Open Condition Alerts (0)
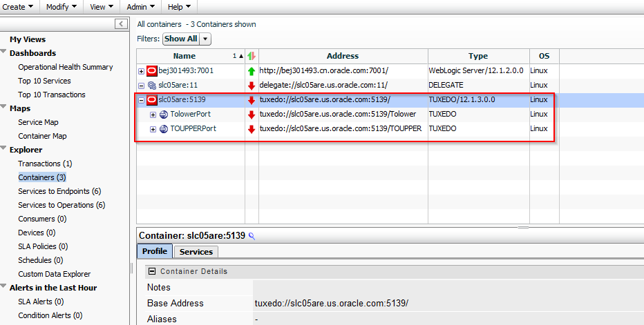 point(50,315)
